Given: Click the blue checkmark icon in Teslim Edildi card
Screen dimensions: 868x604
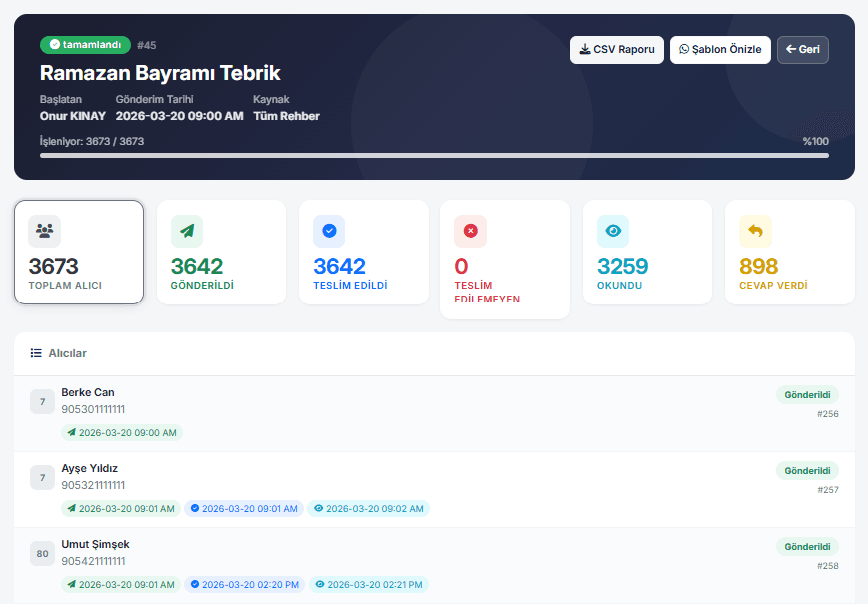Looking at the screenshot, I should 329,231.
